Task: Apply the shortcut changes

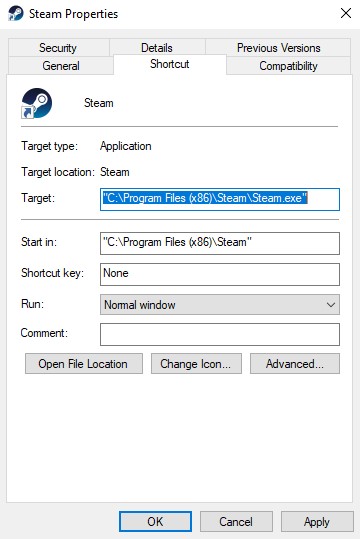Action: 317,521
